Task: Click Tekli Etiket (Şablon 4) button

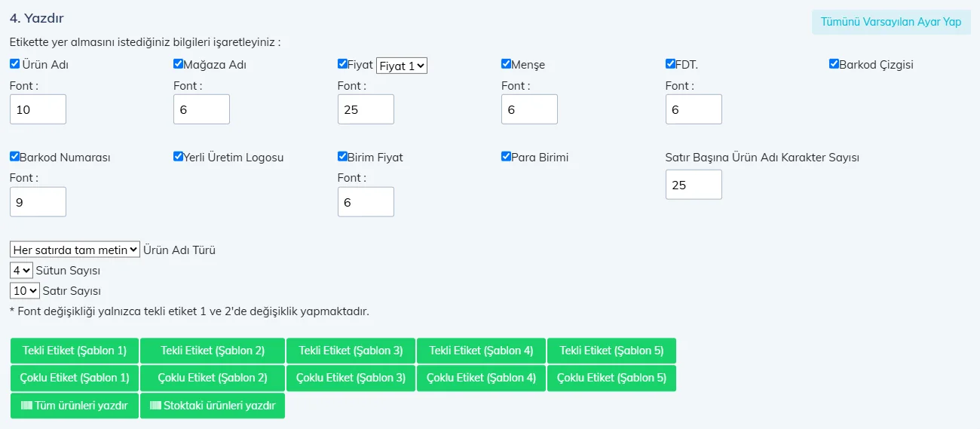Action: (481, 351)
